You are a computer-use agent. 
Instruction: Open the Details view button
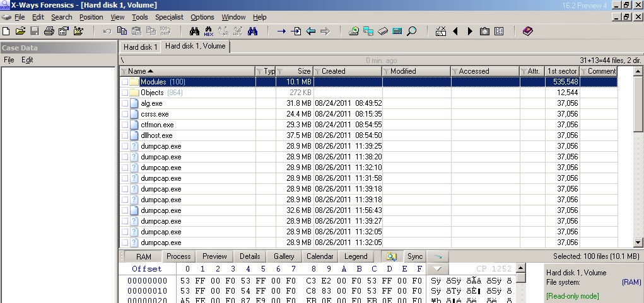pos(250,256)
